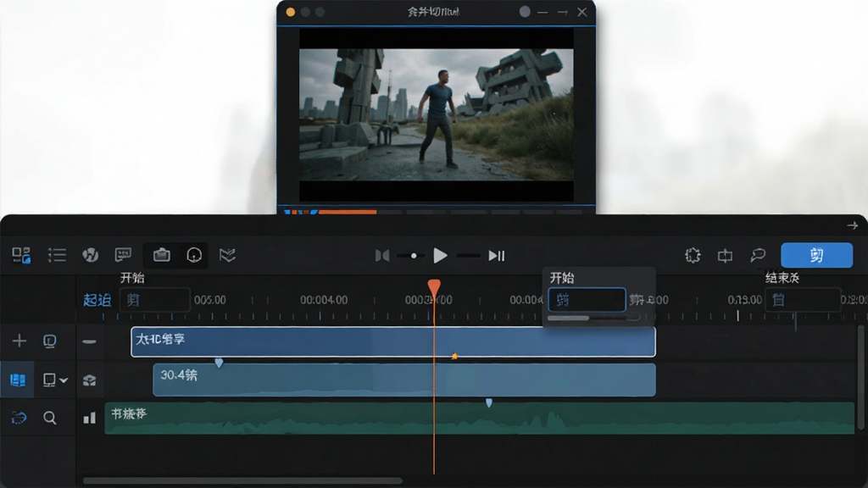The image size is (868, 488).
Task: Click the vertical scrollbar beside the tracks
Action: [x=861, y=377]
